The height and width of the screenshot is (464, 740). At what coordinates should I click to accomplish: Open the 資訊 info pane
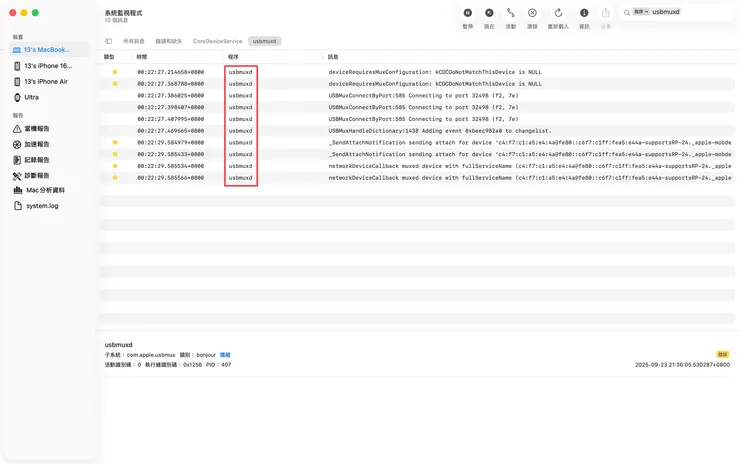click(584, 13)
